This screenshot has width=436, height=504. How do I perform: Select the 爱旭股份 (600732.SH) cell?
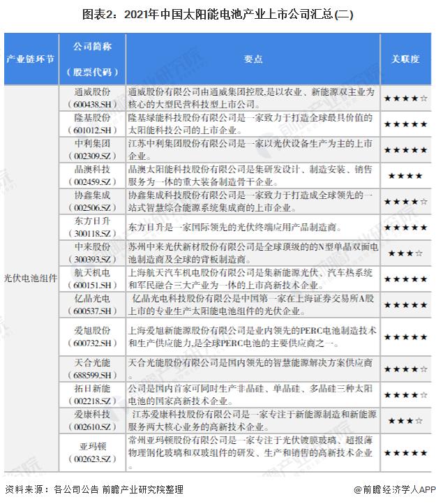click(x=92, y=337)
